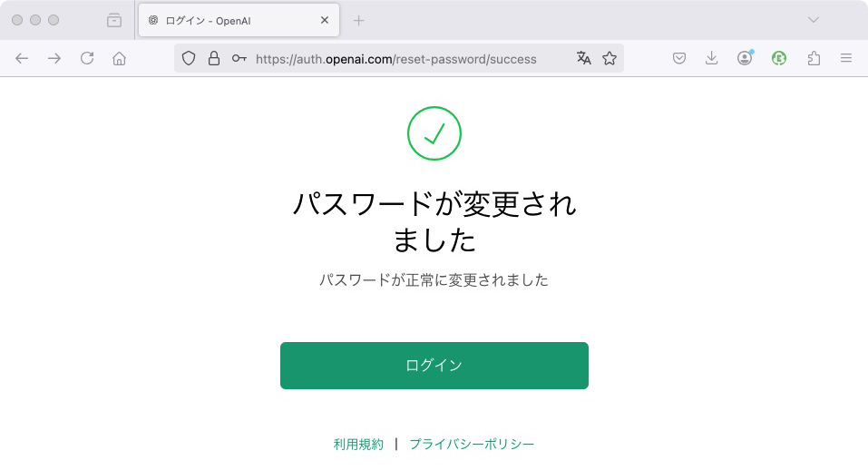
Task: Go to the Firefox home page
Action: (x=119, y=58)
